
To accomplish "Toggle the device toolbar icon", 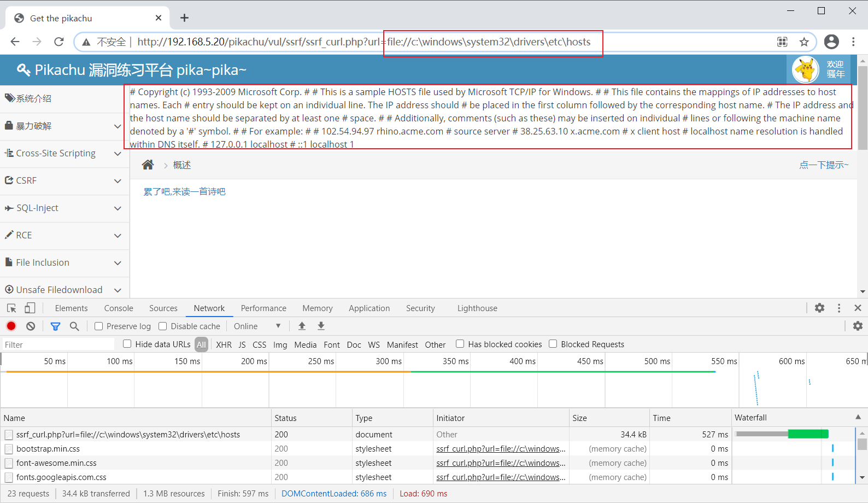I will [30, 308].
